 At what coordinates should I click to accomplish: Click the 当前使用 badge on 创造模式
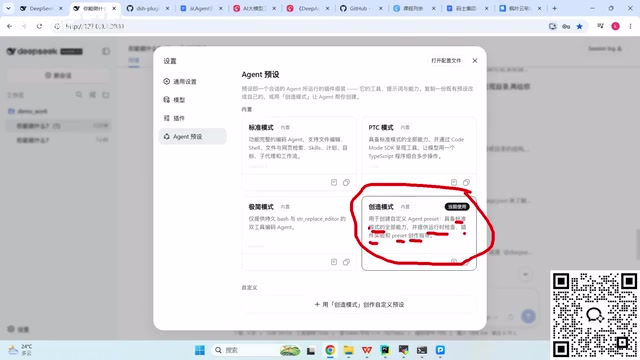point(457,207)
